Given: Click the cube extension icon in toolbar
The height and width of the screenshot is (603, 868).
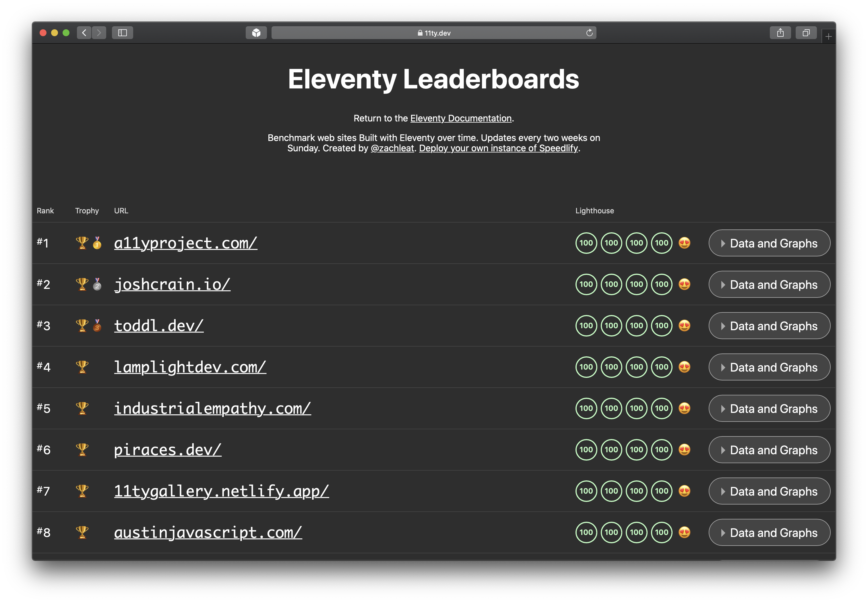Looking at the screenshot, I should pyautogui.click(x=256, y=33).
